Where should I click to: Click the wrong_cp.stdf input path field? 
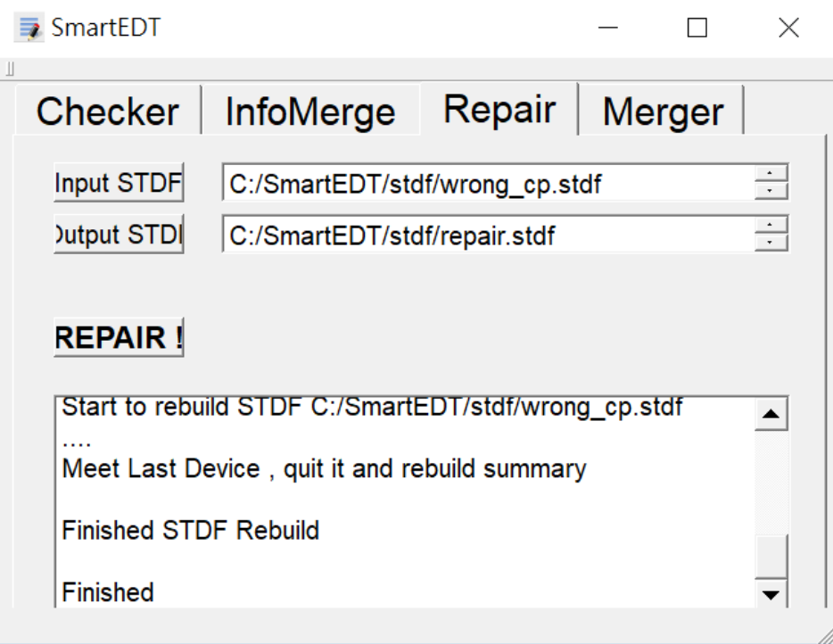[487, 184]
